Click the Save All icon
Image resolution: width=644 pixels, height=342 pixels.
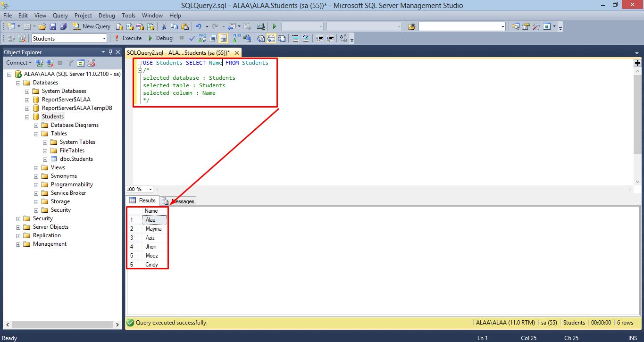[x=63, y=26]
